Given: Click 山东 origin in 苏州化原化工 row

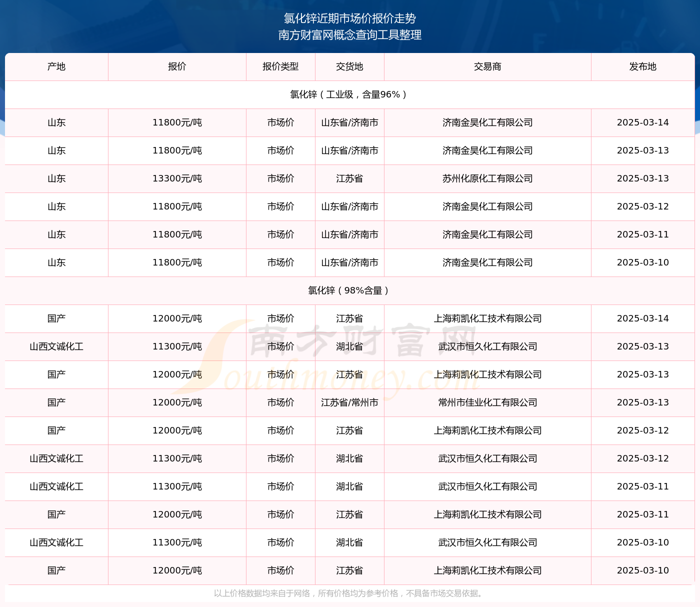Looking at the screenshot, I should 56,179.
